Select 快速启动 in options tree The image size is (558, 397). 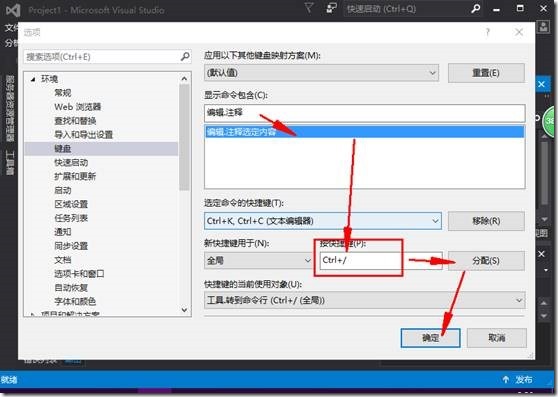pos(71,163)
